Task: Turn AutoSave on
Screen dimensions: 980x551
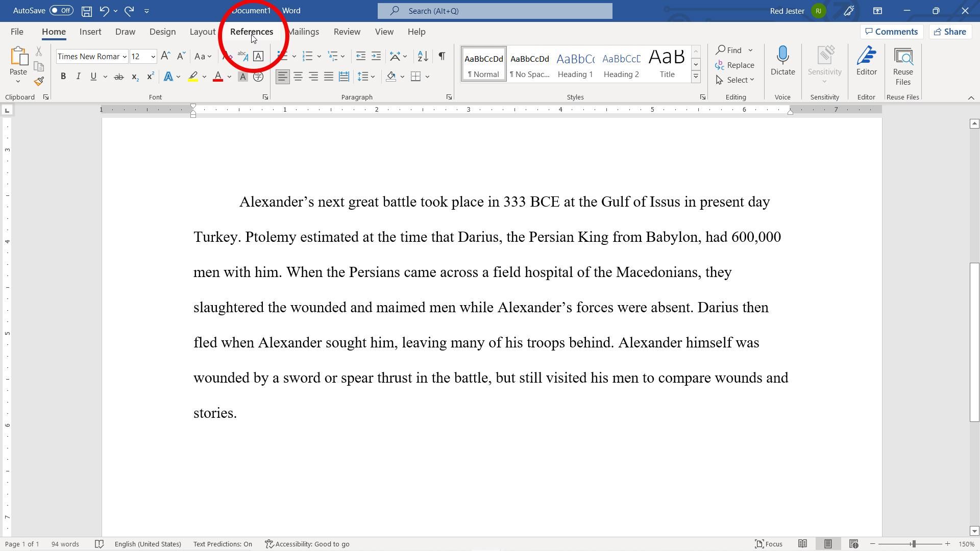Action: pos(61,10)
